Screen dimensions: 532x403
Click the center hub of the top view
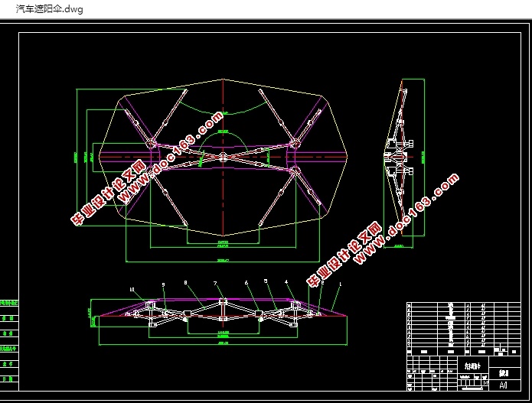click(223, 157)
